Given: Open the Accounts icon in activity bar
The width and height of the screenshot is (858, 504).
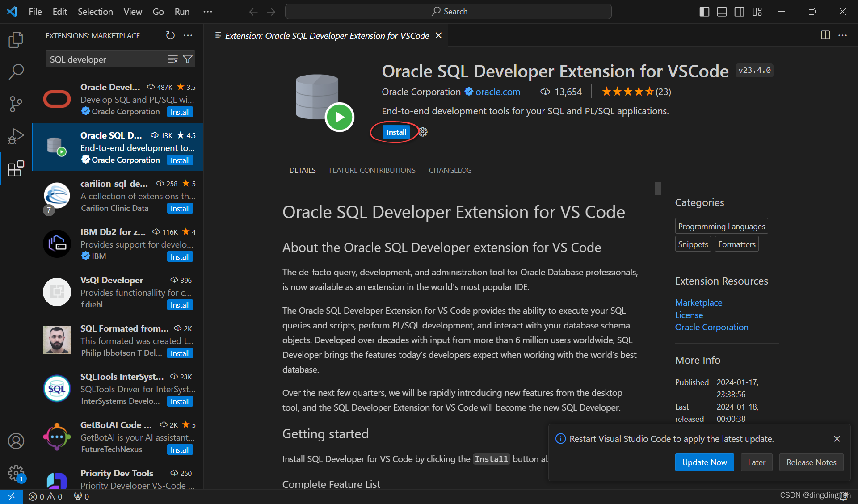Looking at the screenshot, I should (x=16, y=441).
